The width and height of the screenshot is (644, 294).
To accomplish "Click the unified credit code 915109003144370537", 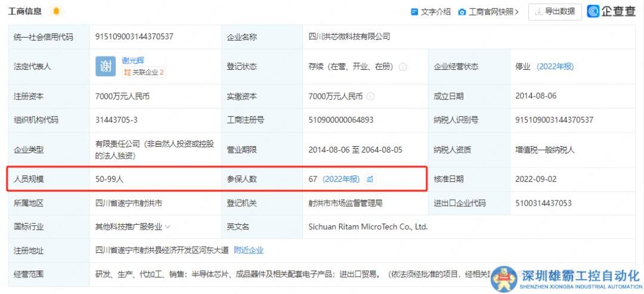I will 134,36.
